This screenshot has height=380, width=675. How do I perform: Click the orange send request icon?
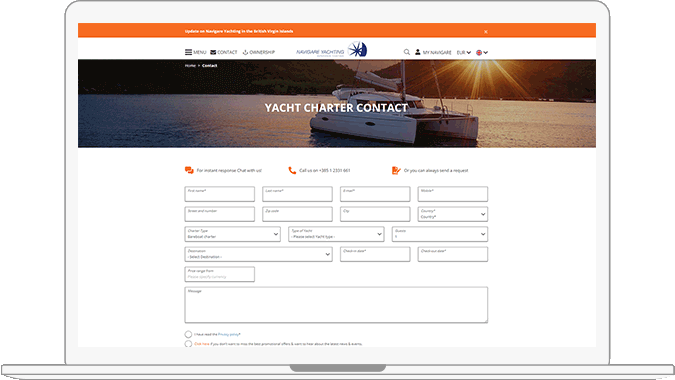point(396,170)
